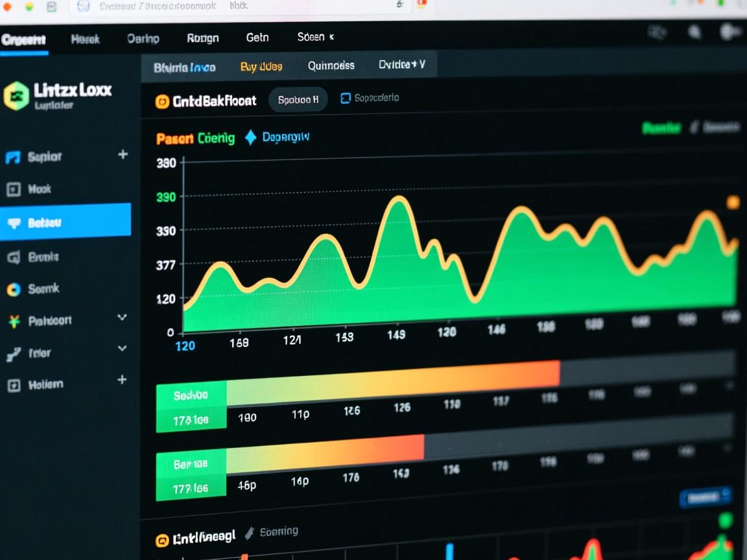Screen dimensions: 747x560
Task: Expand the Irder sidebar chevron
Action: point(122,348)
